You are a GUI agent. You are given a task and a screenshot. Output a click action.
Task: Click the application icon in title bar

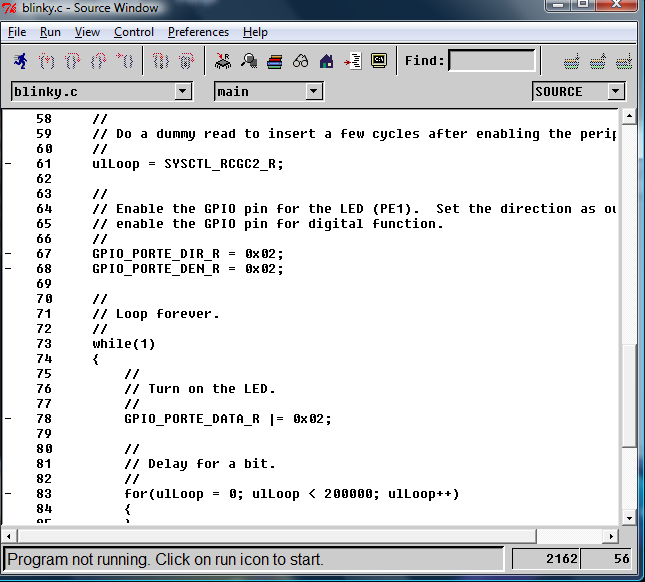tap(9, 8)
